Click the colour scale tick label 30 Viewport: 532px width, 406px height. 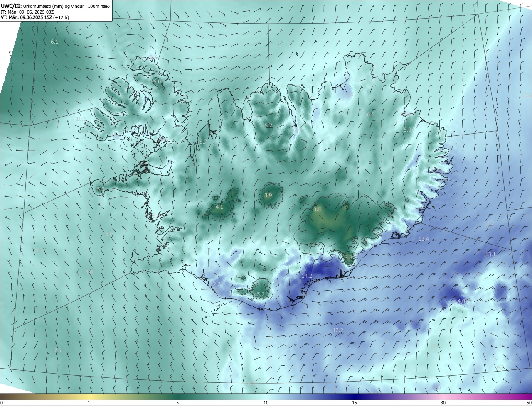[x=443, y=403]
